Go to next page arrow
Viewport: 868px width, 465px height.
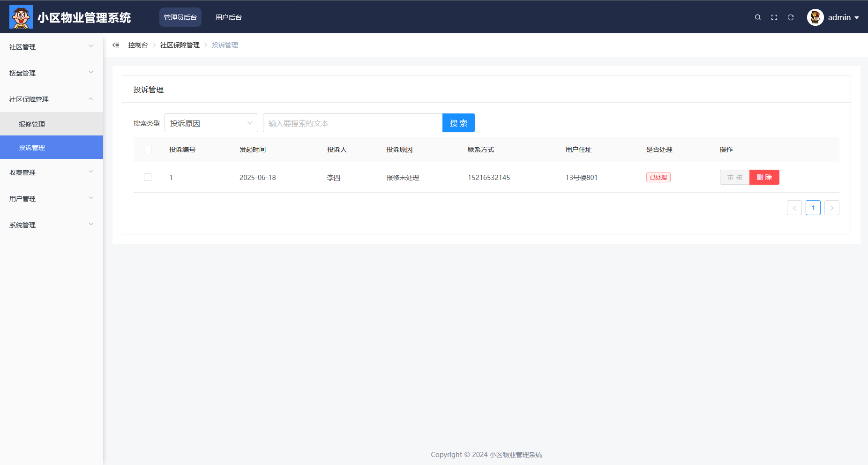pyautogui.click(x=832, y=208)
